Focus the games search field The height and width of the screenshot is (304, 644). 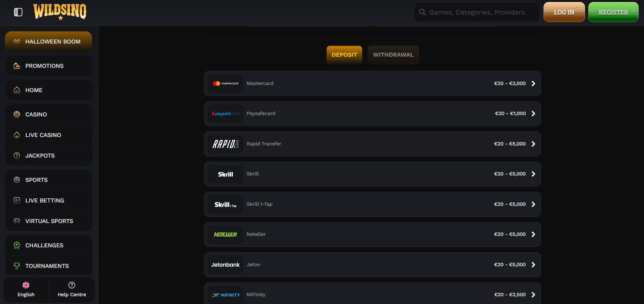click(477, 12)
